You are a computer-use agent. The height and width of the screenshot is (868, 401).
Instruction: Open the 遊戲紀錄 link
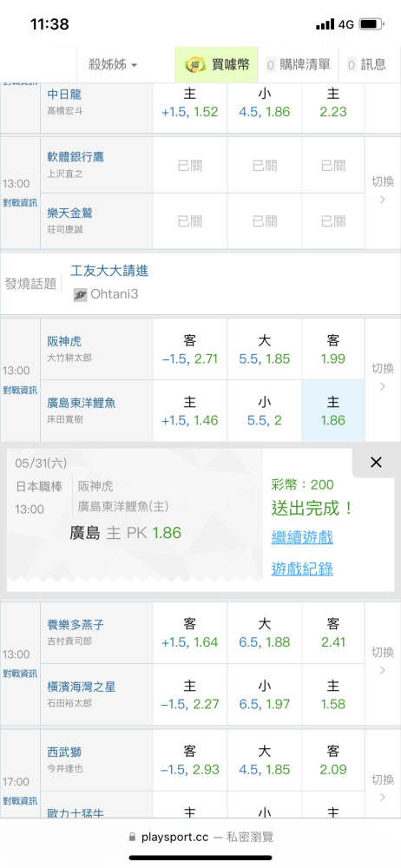tap(302, 569)
